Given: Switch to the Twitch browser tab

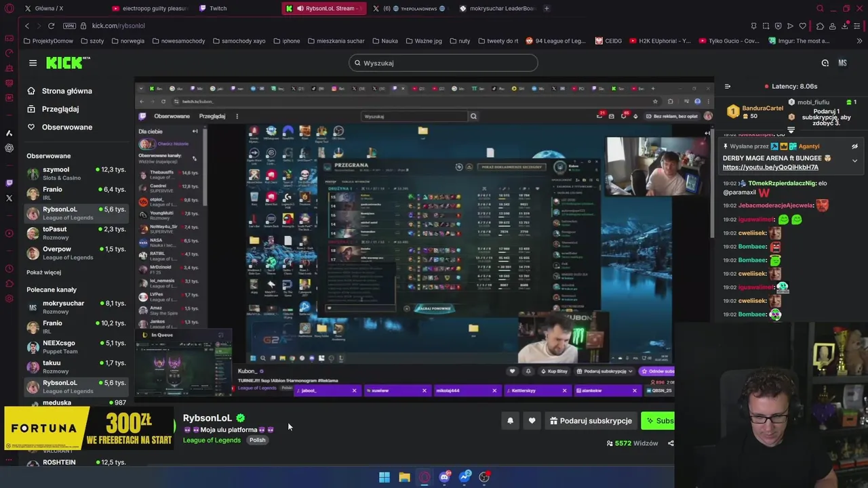Looking at the screenshot, I should pyautogui.click(x=237, y=8).
